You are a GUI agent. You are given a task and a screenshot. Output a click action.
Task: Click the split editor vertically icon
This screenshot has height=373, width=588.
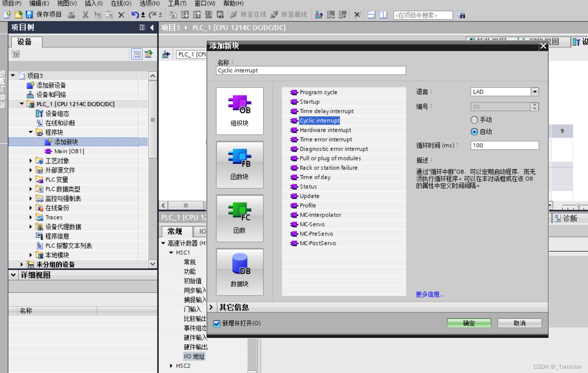tap(383, 15)
